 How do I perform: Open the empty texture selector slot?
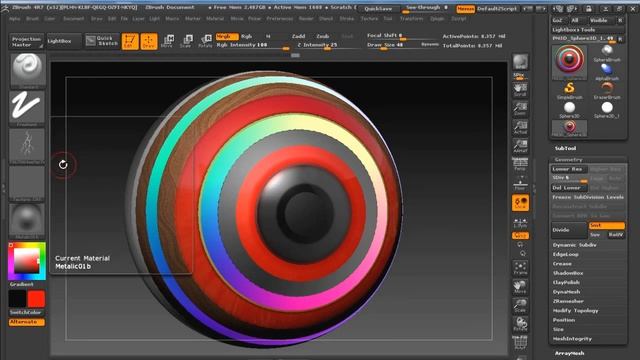[27, 184]
